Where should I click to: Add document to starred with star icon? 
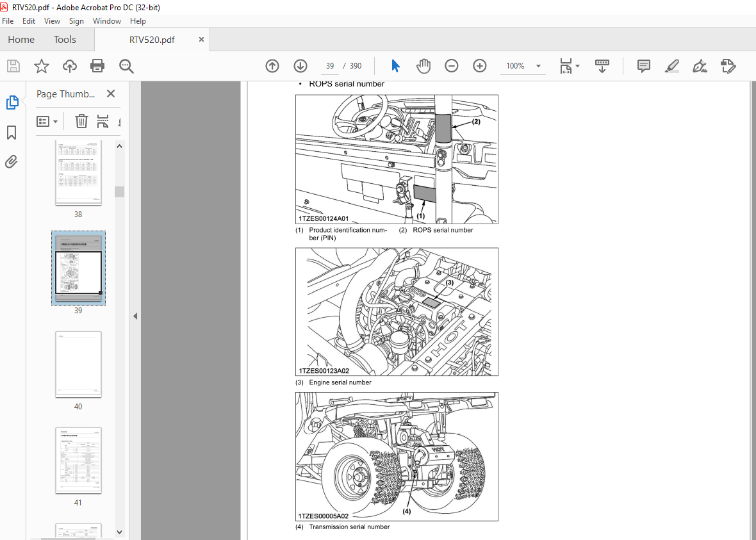pyautogui.click(x=42, y=66)
